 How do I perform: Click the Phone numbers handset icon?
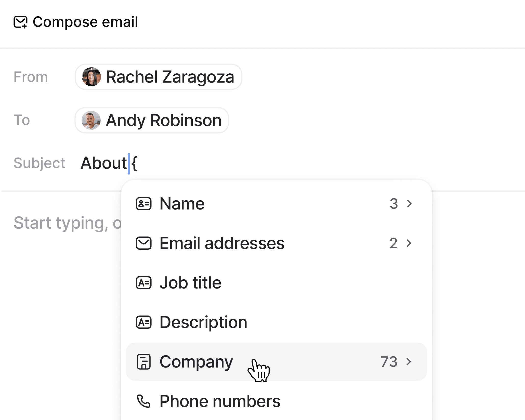click(143, 401)
